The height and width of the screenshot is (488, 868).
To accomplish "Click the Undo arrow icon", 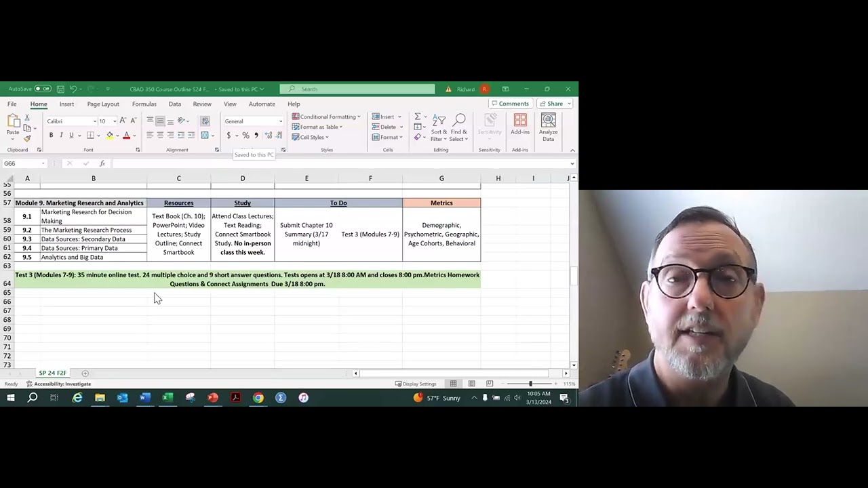I will point(73,89).
